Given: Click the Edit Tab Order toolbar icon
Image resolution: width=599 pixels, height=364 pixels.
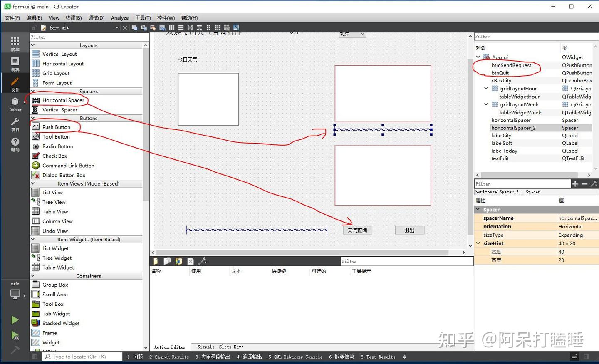Looking at the screenshot, I should (x=162, y=27).
